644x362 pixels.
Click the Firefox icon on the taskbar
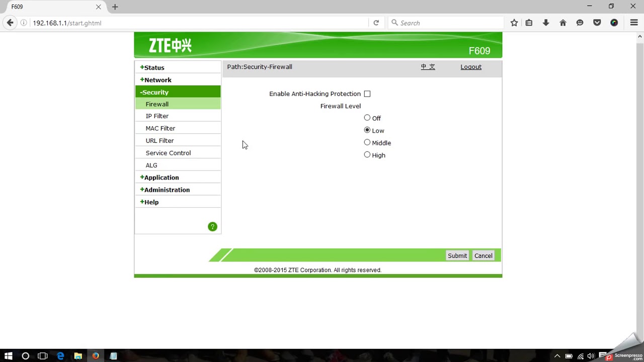(96, 356)
